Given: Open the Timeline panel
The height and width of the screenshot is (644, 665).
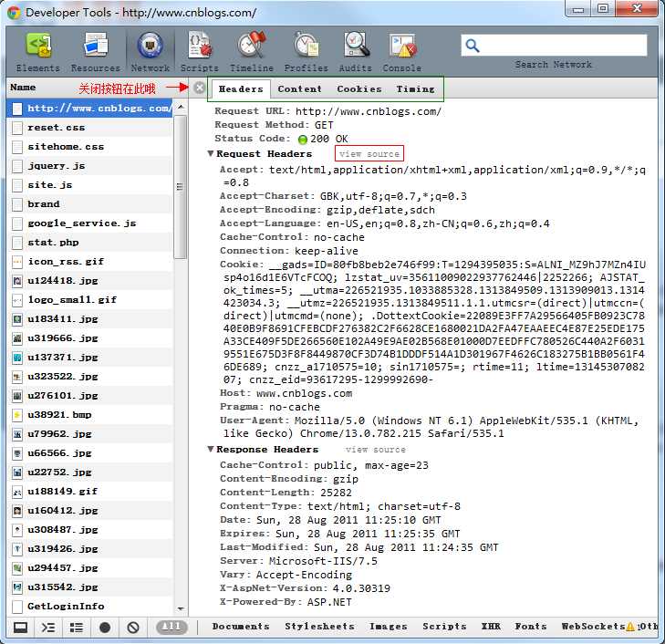Looking at the screenshot, I should 252,52.
